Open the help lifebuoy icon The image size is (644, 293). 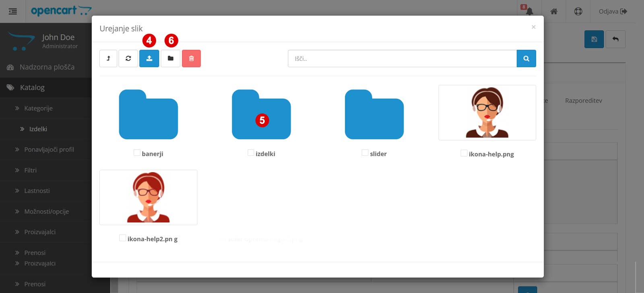(578, 11)
